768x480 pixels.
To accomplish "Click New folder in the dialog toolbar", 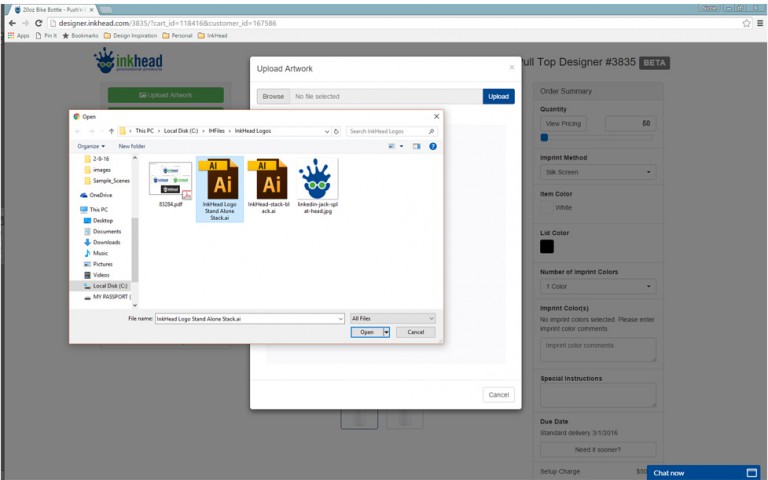I will coord(132,146).
